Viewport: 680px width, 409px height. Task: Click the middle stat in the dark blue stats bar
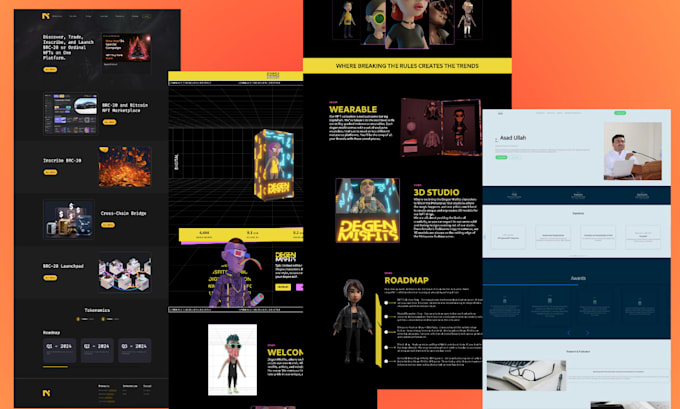pyautogui.click(x=578, y=196)
